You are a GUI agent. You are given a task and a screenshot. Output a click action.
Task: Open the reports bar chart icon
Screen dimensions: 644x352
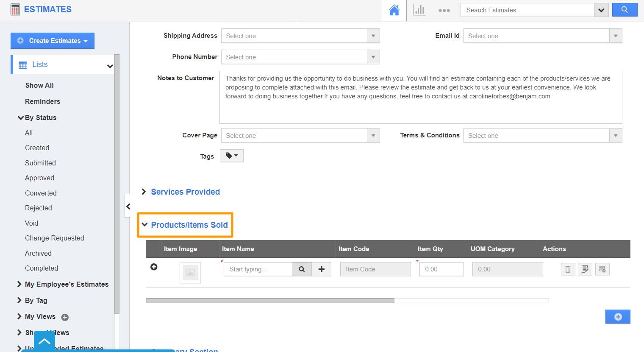[x=419, y=10]
